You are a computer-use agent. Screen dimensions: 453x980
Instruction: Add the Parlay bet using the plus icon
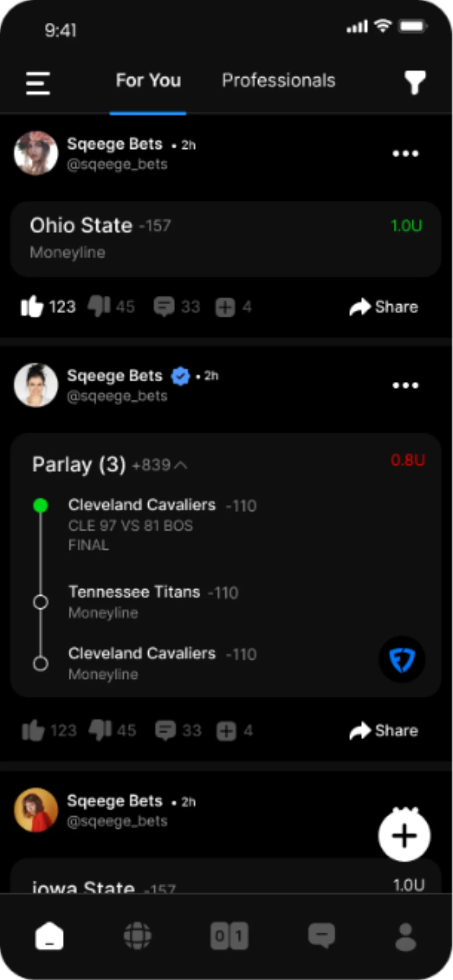[x=227, y=730]
